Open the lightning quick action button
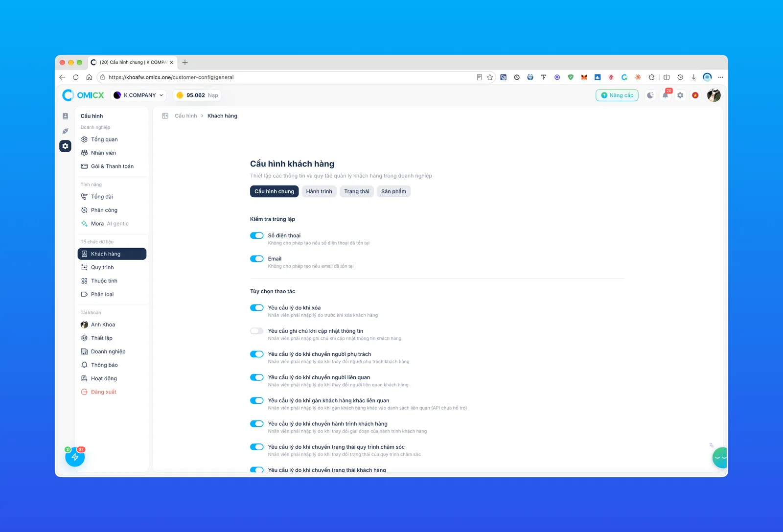Image resolution: width=783 pixels, height=532 pixels. [75, 457]
